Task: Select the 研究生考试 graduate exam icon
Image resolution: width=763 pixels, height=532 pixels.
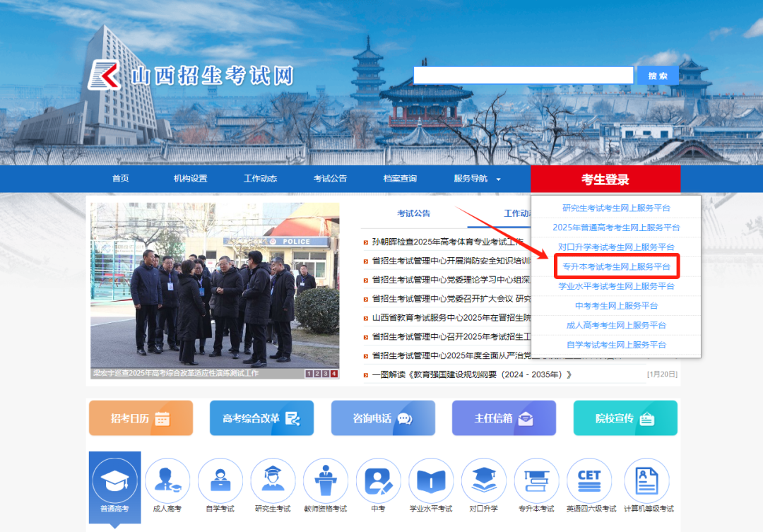Action: [273, 479]
